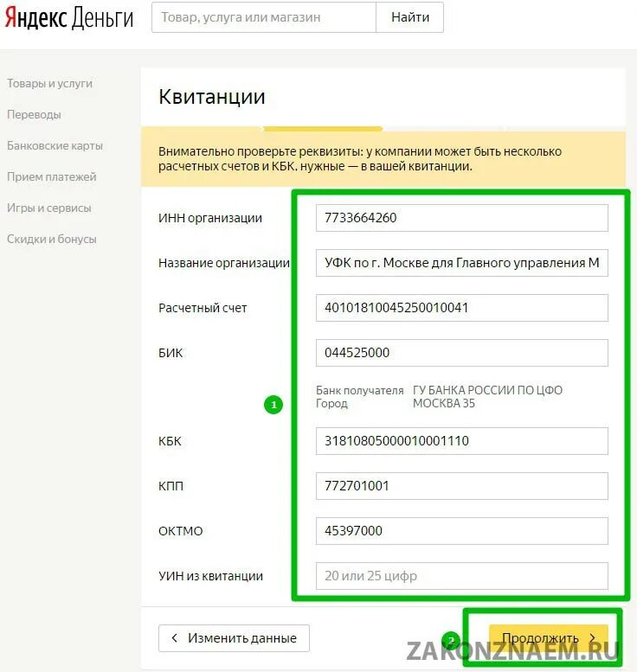The height and width of the screenshot is (672, 637).
Task: Click the ОКТМО input field
Action: point(462,531)
